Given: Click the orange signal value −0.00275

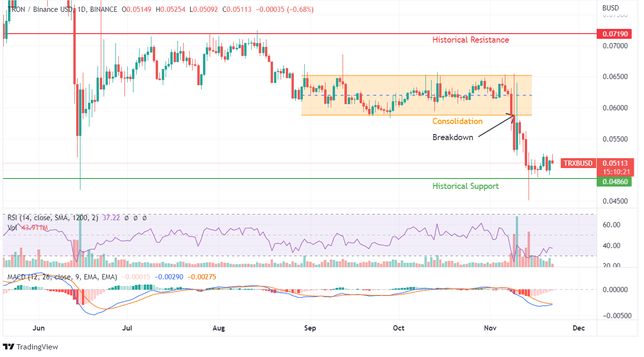Looking at the screenshot, I should point(202,277).
